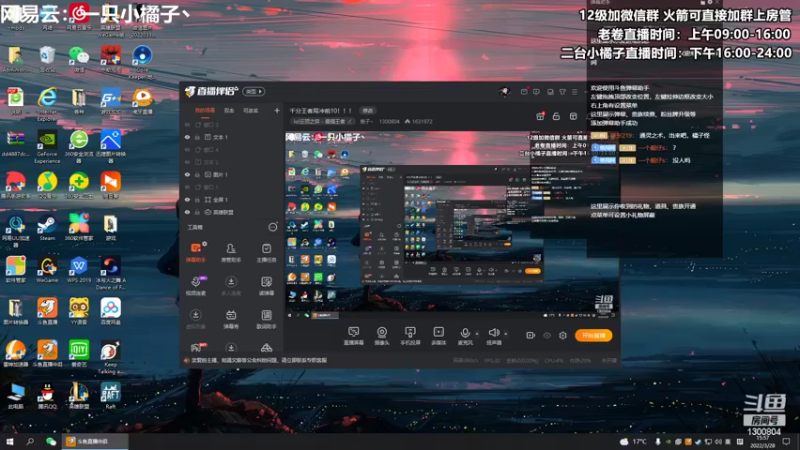Viewport: 800px width, 450px height.
Task: Open streaming settings gear icon
Action: point(563,335)
